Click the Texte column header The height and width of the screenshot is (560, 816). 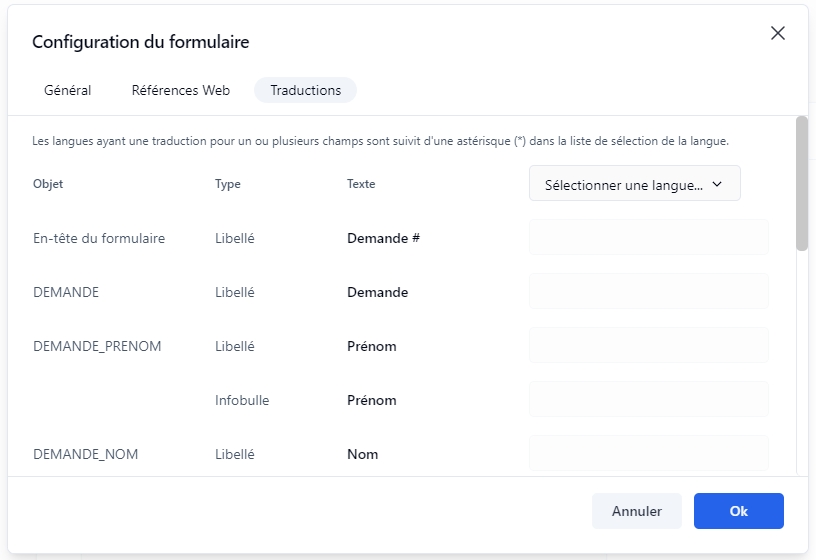point(361,184)
